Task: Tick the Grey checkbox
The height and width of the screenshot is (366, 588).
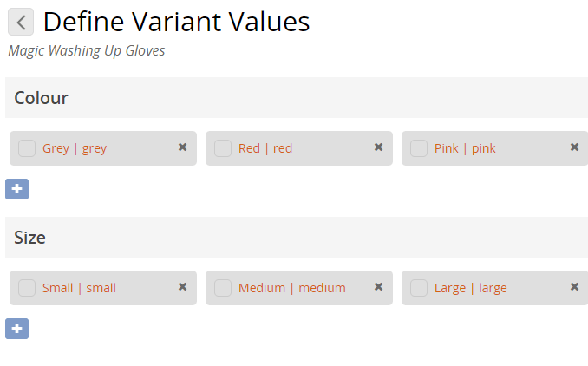Action: (x=27, y=148)
